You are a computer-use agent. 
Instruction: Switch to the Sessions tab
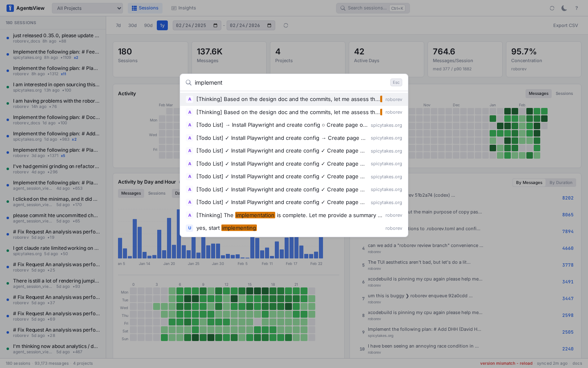(x=145, y=8)
